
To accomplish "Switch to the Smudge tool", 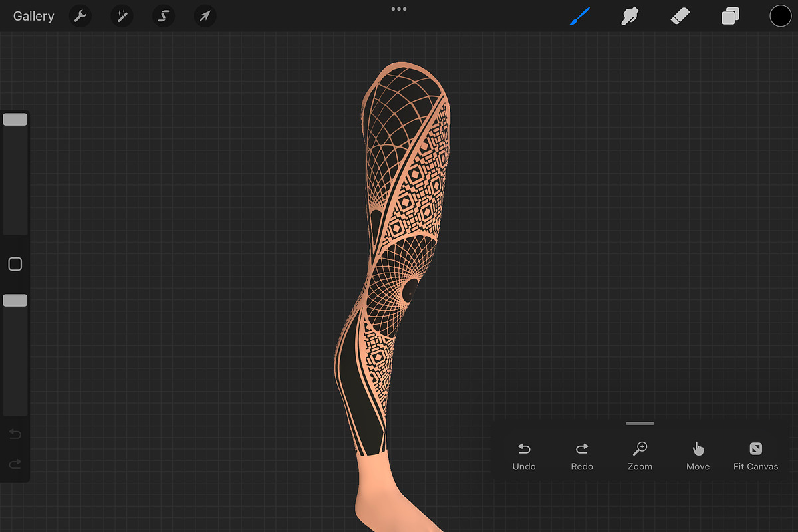I will pyautogui.click(x=630, y=15).
